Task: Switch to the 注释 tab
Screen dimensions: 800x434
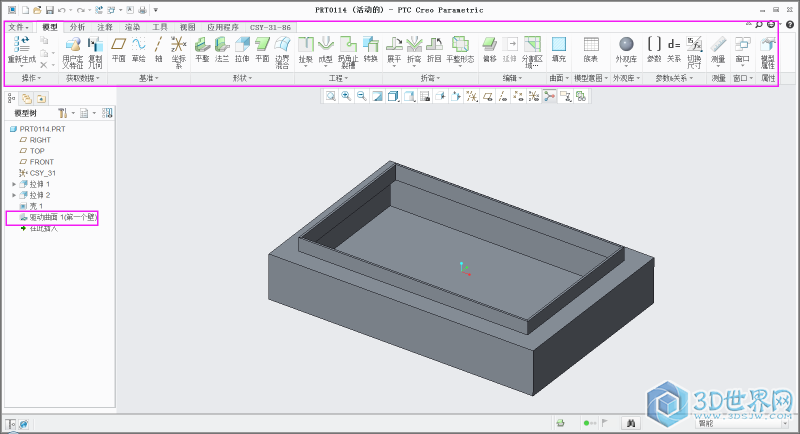Action: [105, 27]
